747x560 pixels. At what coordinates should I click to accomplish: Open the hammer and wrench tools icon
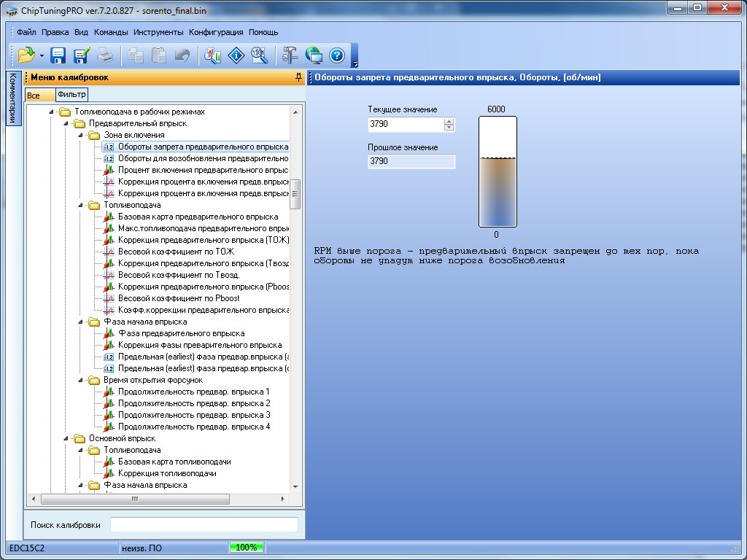click(290, 55)
